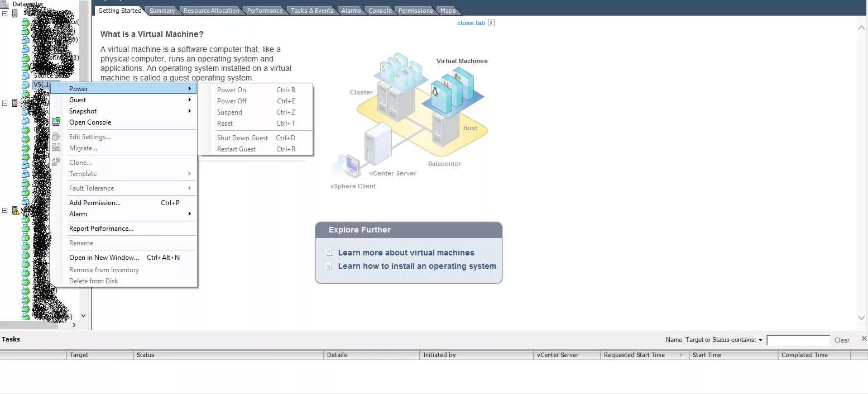Focus the Tasks filter text field
868x394 pixels.
click(798, 340)
